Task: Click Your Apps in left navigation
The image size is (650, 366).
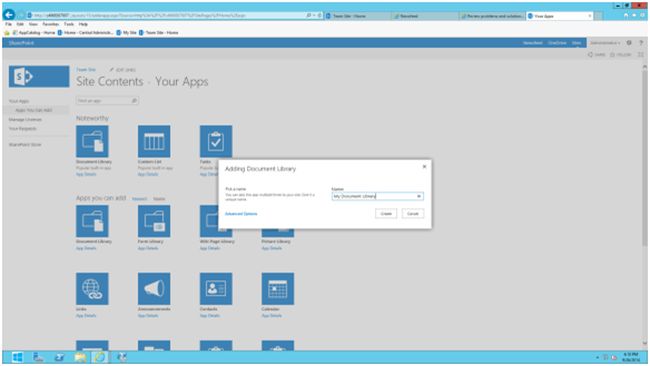Action: pyautogui.click(x=19, y=101)
